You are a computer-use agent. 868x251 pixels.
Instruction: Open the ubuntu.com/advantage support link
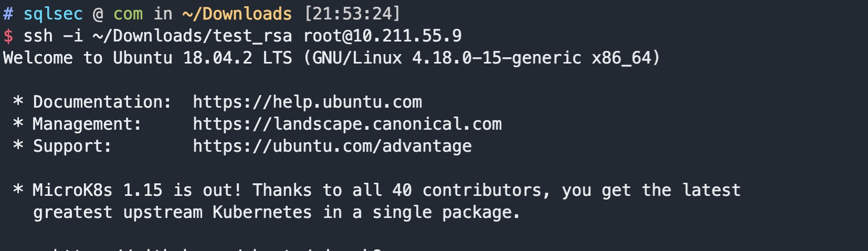click(x=332, y=146)
